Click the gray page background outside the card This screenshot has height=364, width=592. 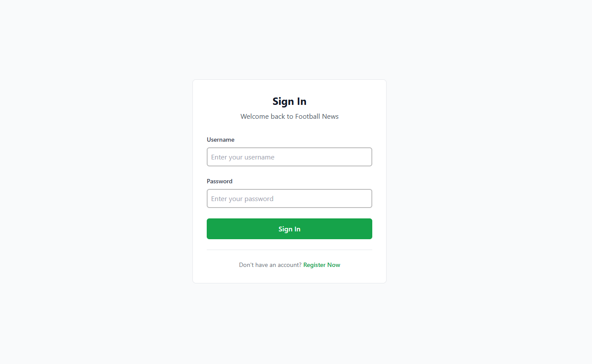pyautogui.click(x=87, y=173)
